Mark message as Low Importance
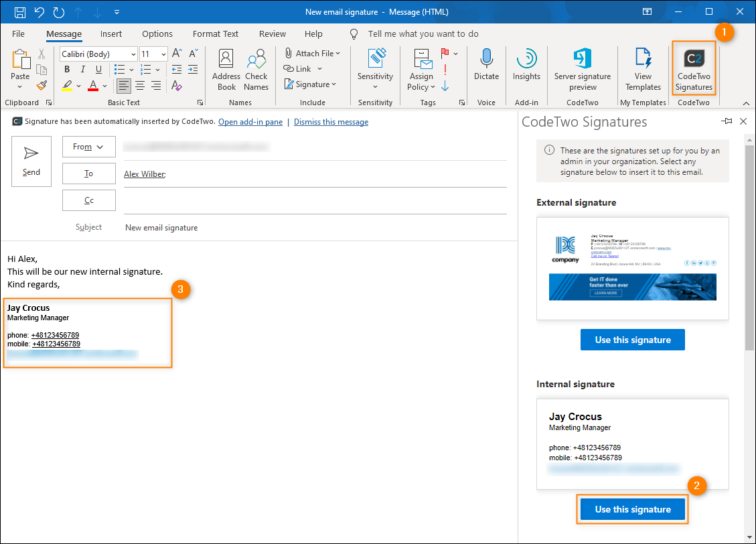Viewport: 756px width, 544px height. (x=445, y=86)
